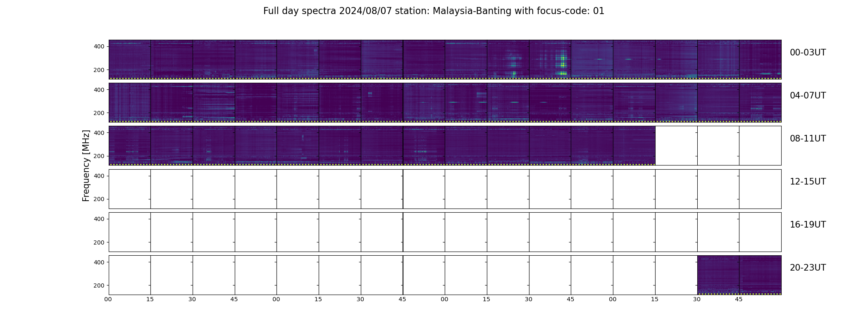Image resolution: width=868 pixels, height=331 pixels.
Task: Click the '12-15UT' row label
Action: [808, 182]
